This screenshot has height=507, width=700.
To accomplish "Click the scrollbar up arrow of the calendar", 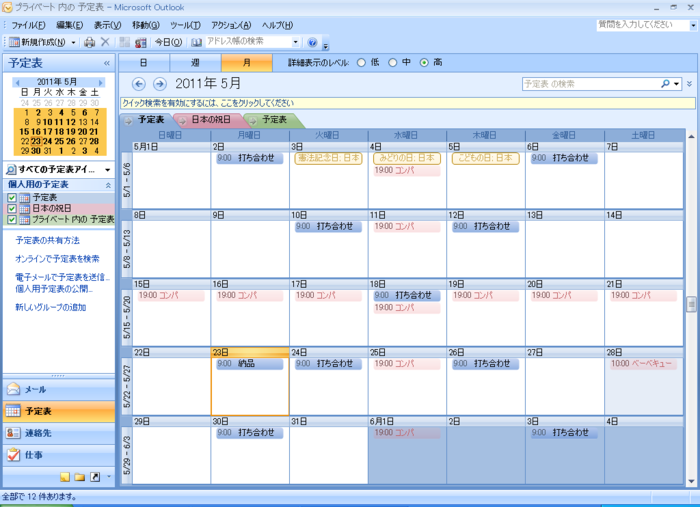I will pyautogui.click(x=691, y=136).
